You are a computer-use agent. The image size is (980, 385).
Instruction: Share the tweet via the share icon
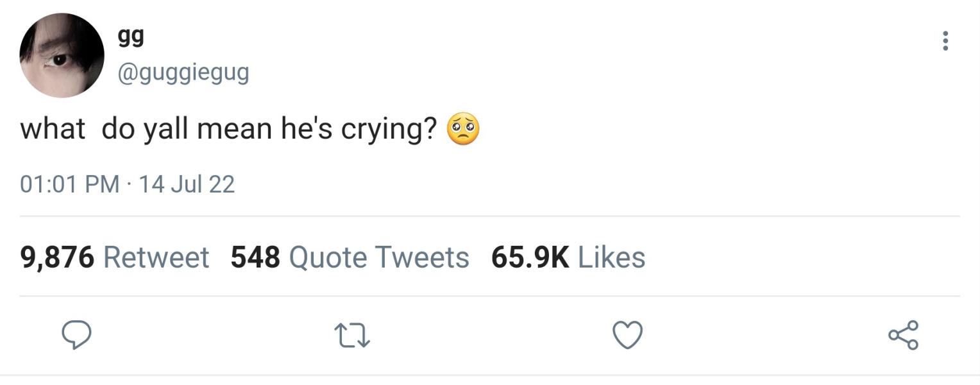click(903, 335)
